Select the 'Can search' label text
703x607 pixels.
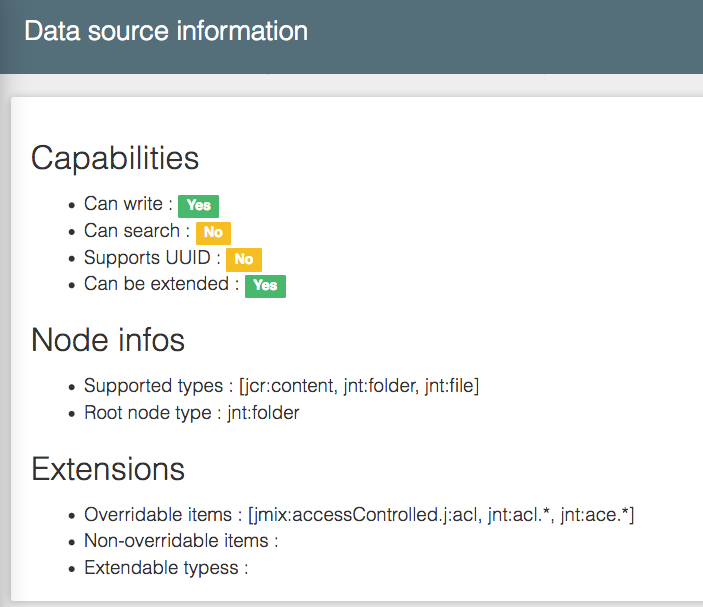[x=132, y=231]
